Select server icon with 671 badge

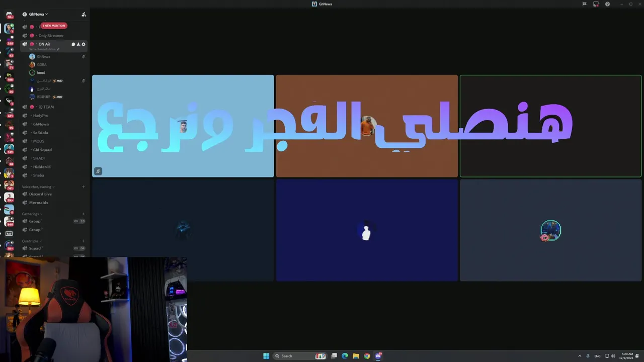click(x=9, y=113)
